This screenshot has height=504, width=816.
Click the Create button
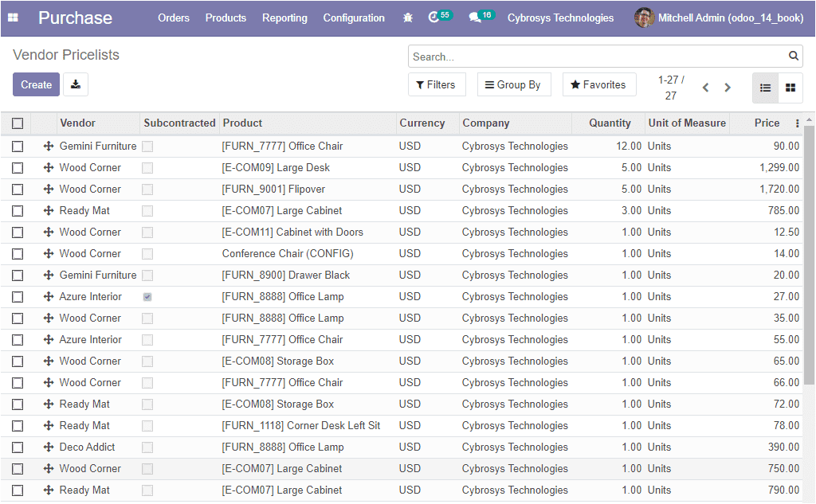[x=37, y=84]
